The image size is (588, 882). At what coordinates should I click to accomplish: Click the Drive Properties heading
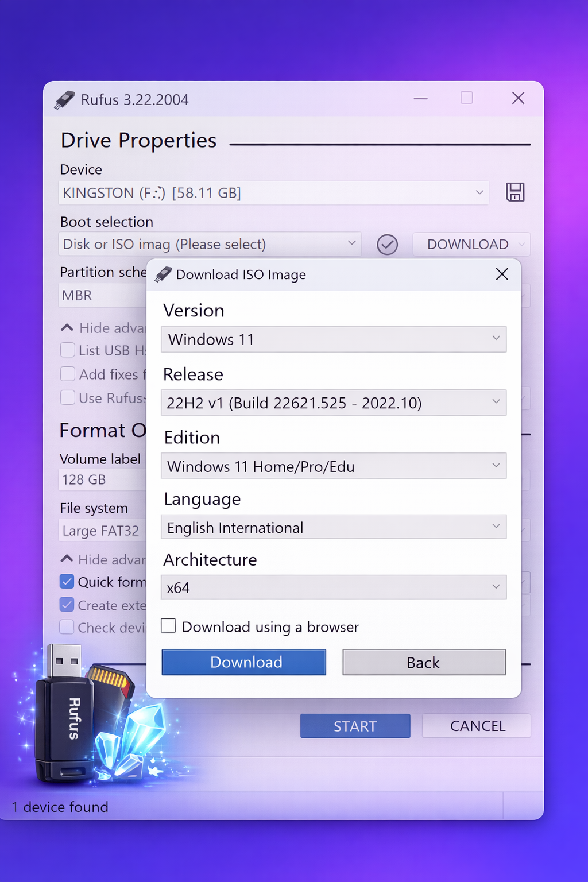[138, 140]
